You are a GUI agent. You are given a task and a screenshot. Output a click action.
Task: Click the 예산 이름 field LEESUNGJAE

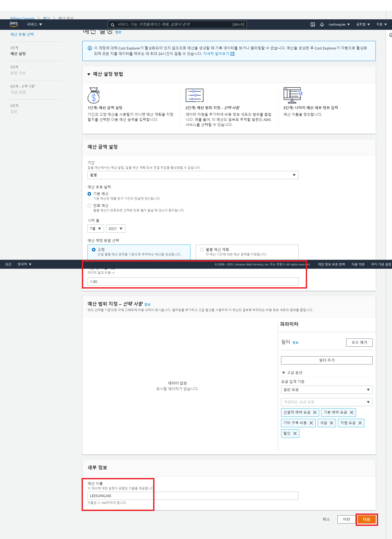tap(193, 496)
